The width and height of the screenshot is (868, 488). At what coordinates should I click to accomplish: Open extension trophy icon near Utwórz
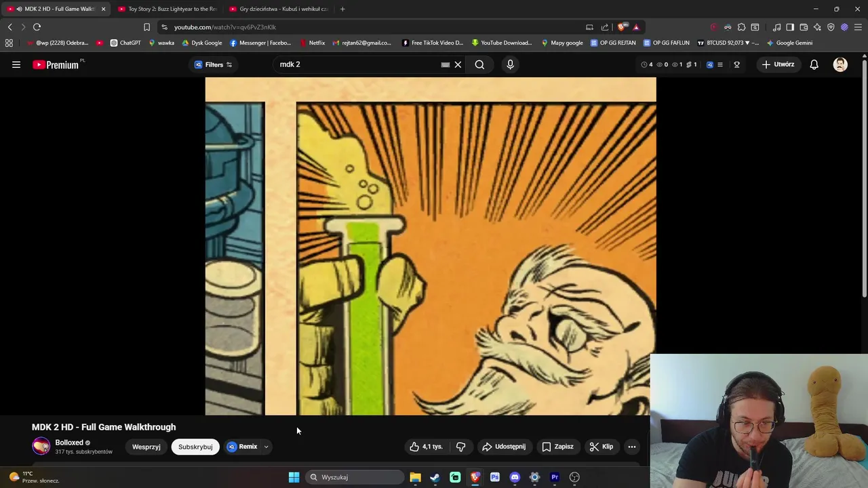pos(736,64)
